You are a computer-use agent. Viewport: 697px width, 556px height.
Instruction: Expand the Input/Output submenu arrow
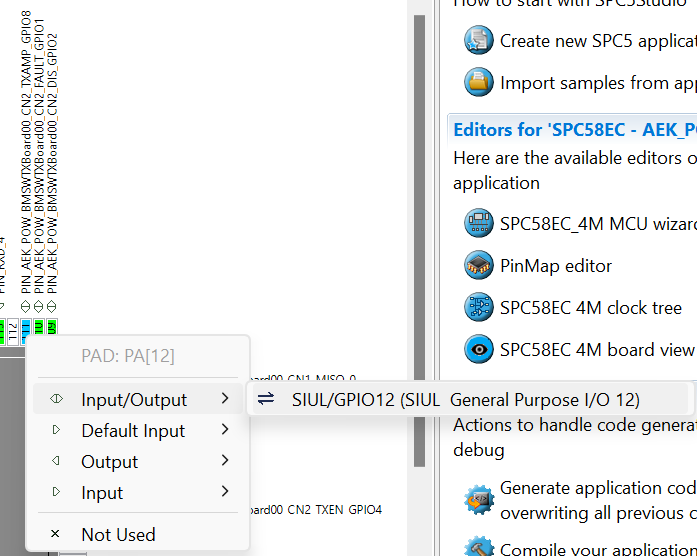(x=225, y=399)
